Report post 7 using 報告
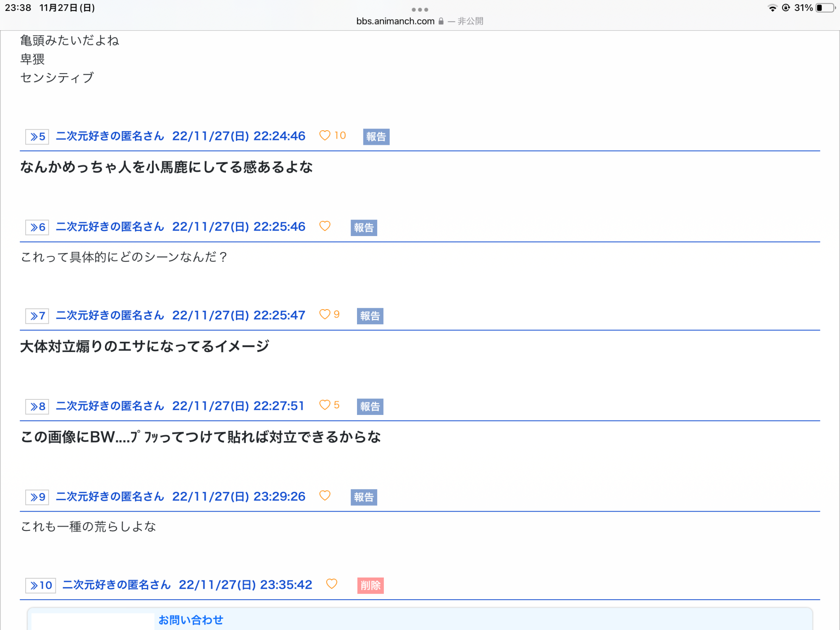Image resolution: width=840 pixels, height=630 pixels. point(370,316)
